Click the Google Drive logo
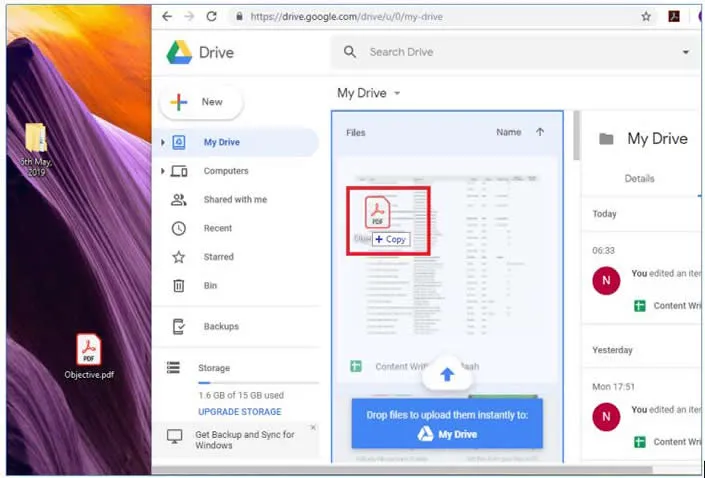 coord(180,53)
